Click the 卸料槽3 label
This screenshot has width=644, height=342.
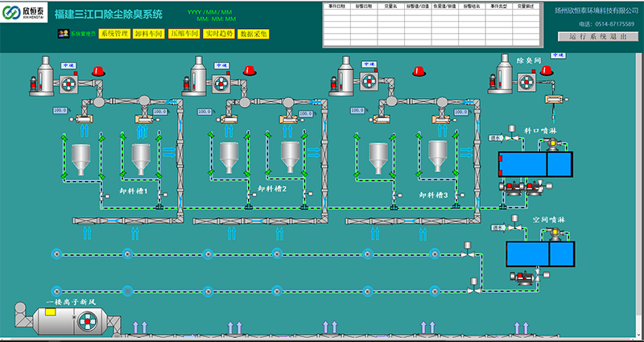(433, 195)
